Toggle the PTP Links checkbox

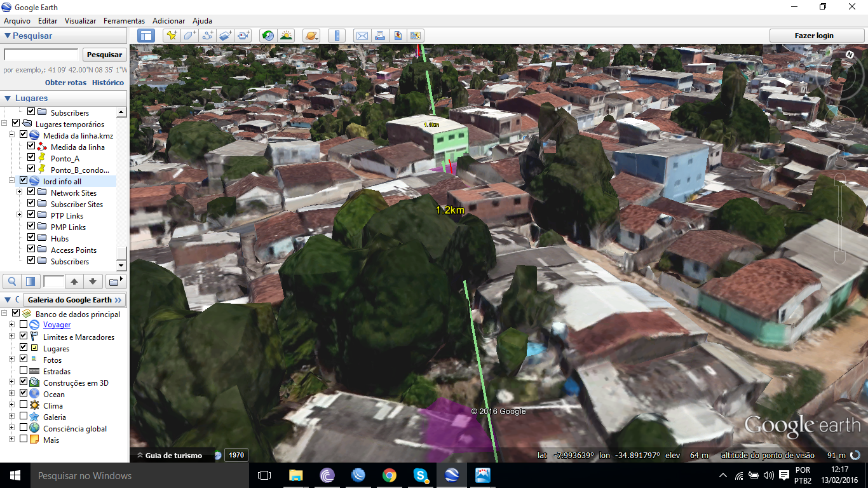click(x=31, y=215)
